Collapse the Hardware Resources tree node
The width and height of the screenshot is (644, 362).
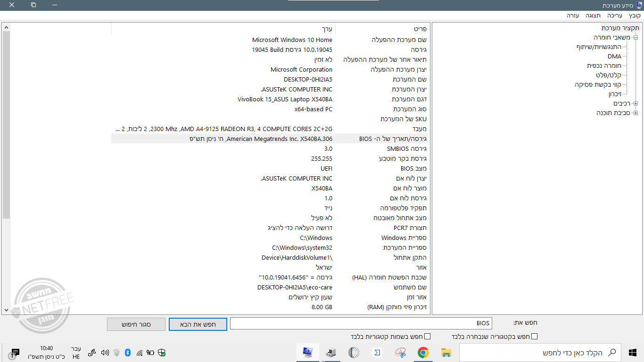click(x=635, y=38)
